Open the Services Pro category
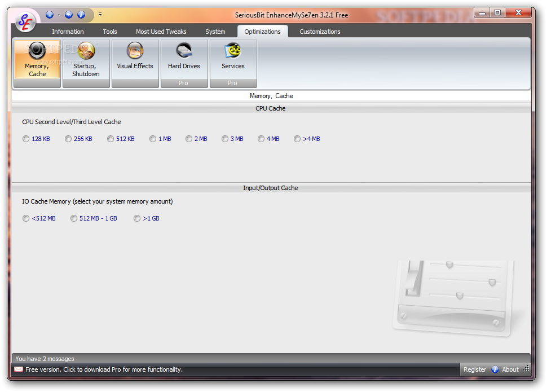This screenshot has height=392, width=547. (233, 63)
